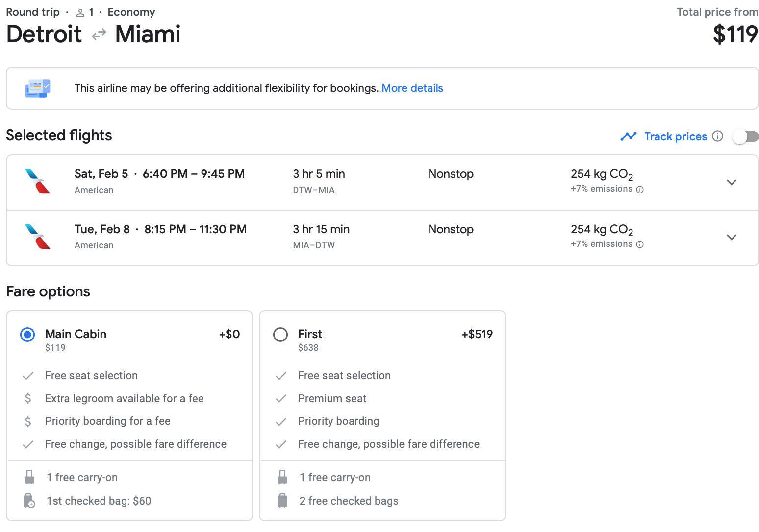Click the American Airlines logo on return flight
This screenshot has height=532, width=759.
tap(38, 237)
